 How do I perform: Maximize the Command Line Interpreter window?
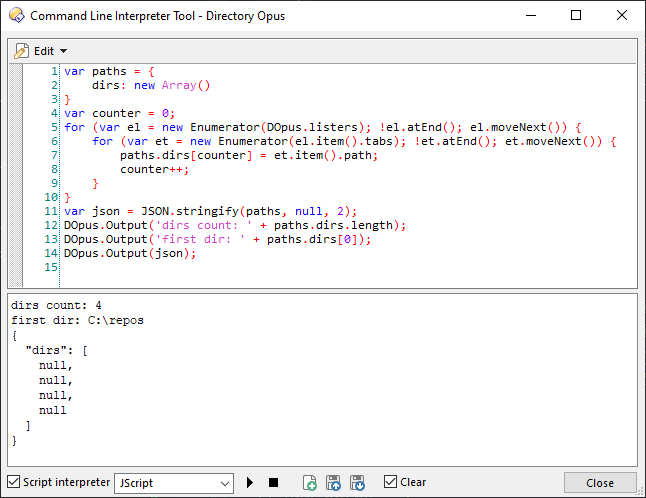click(576, 16)
